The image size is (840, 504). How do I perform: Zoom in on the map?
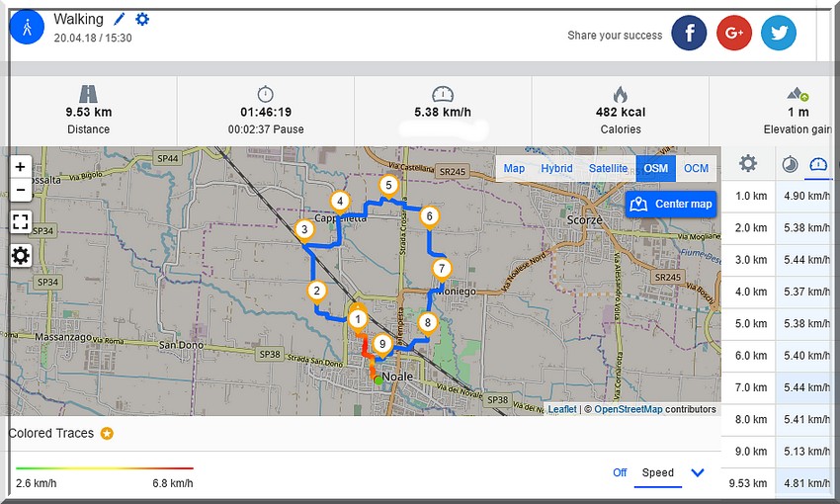pos(20,167)
